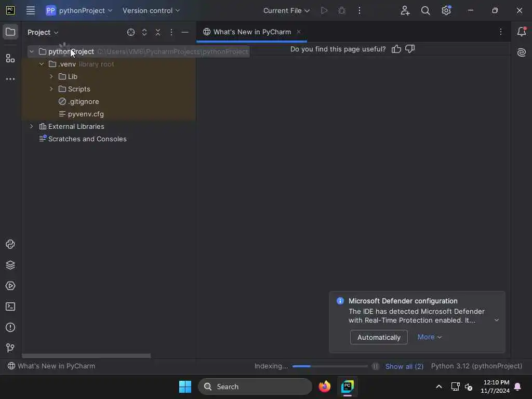
Task: Open the Problems tool window icon
Action: pyautogui.click(x=10, y=327)
